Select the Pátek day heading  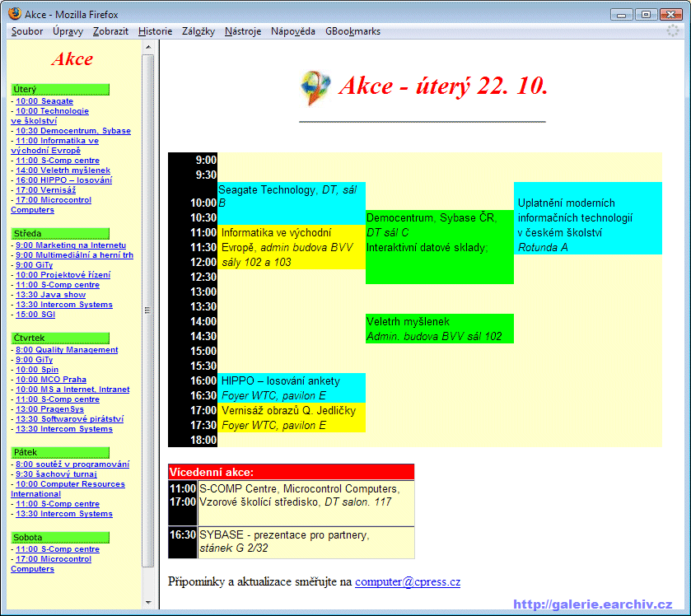(x=60, y=452)
